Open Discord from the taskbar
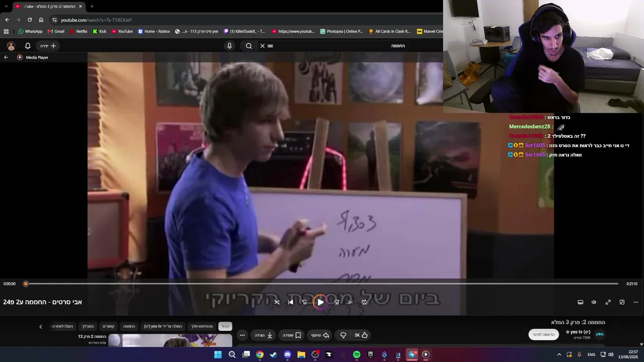 (287, 354)
